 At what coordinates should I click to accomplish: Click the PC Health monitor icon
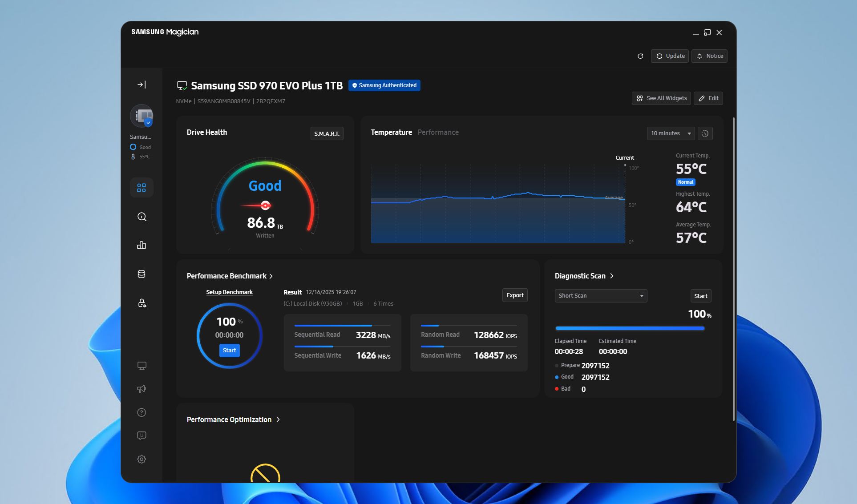click(x=141, y=365)
